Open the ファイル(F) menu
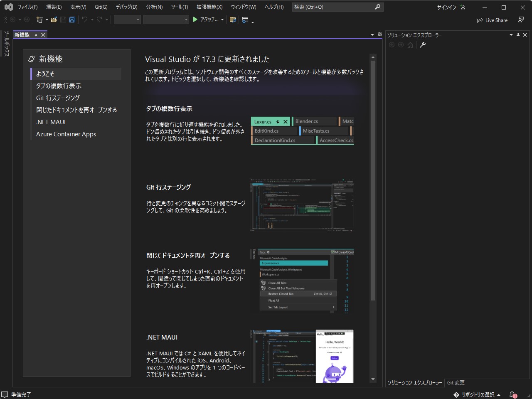This screenshot has width=532, height=399. coord(27,7)
